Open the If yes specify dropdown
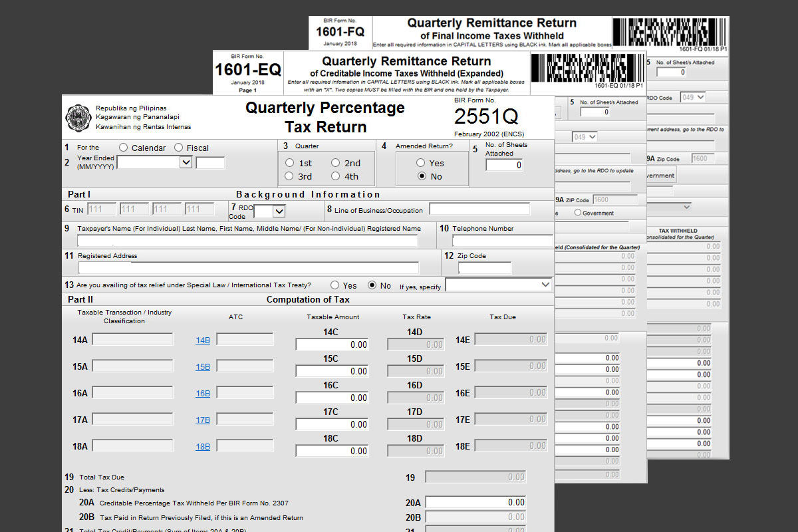The width and height of the screenshot is (798, 532). 498,285
